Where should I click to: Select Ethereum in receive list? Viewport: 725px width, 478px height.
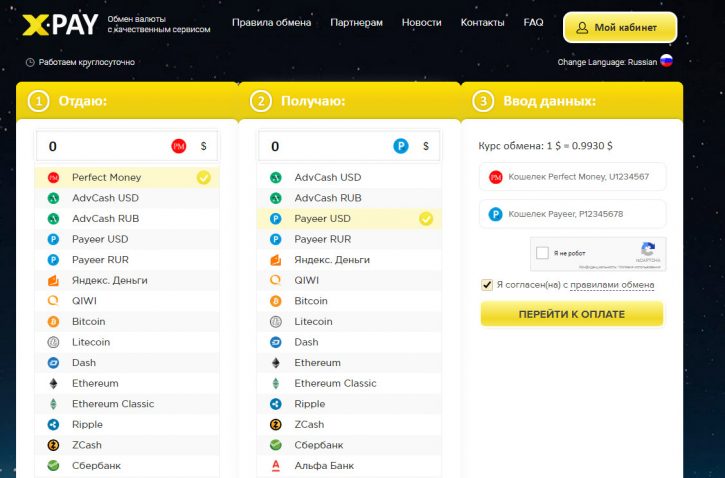tap(349, 362)
